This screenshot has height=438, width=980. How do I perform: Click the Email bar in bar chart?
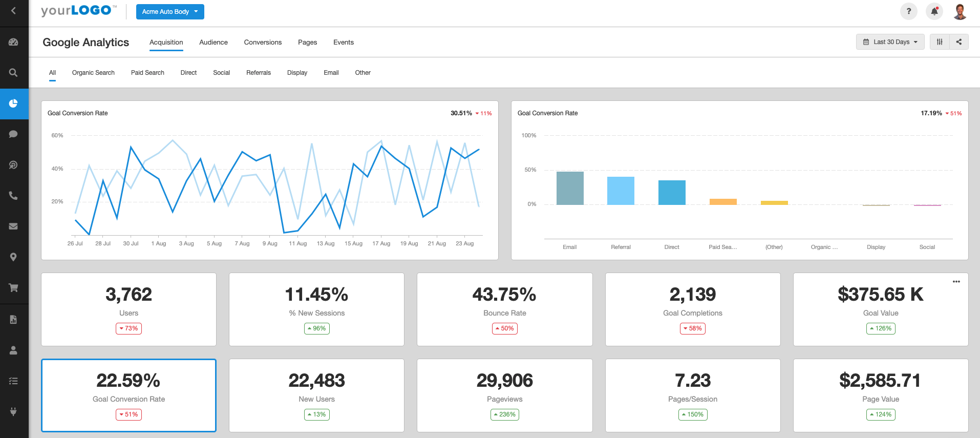(570, 188)
